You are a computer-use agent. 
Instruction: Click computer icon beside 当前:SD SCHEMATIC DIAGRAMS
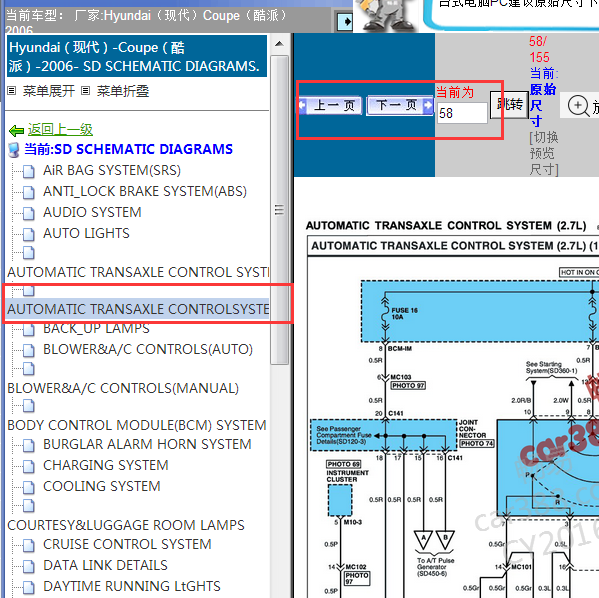tap(14, 150)
